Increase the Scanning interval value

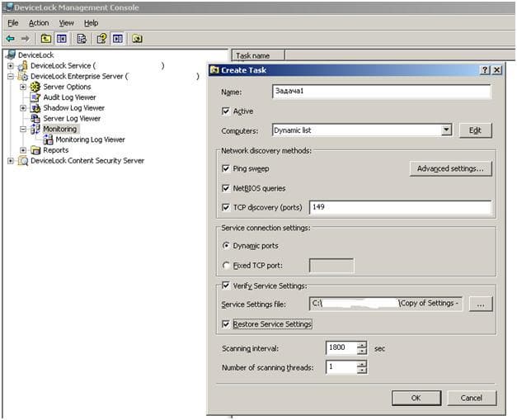362,345
